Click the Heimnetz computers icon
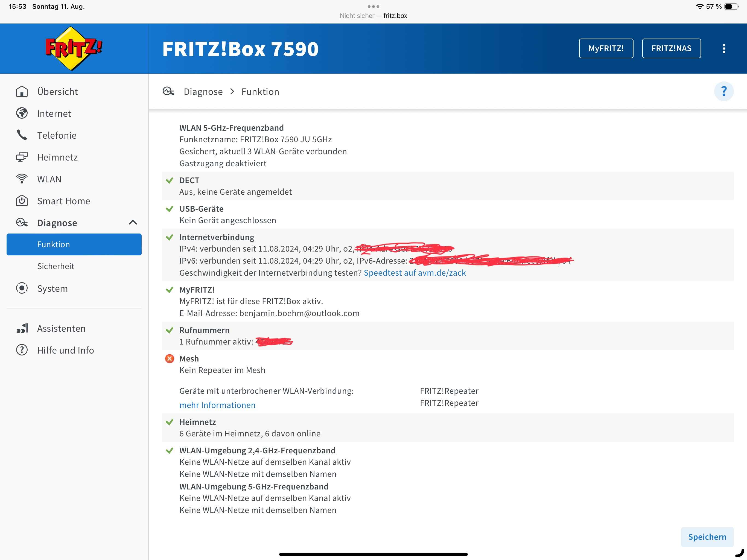The height and width of the screenshot is (560, 747). [22, 157]
